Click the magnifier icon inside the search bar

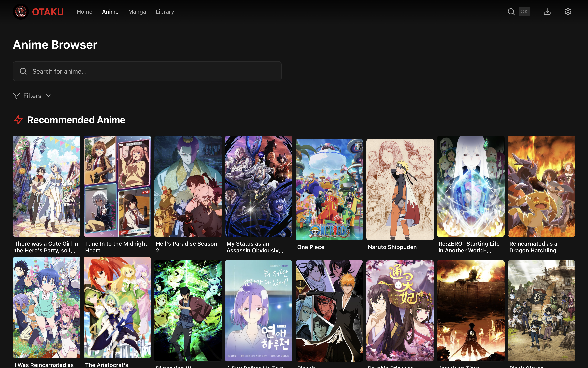click(23, 71)
